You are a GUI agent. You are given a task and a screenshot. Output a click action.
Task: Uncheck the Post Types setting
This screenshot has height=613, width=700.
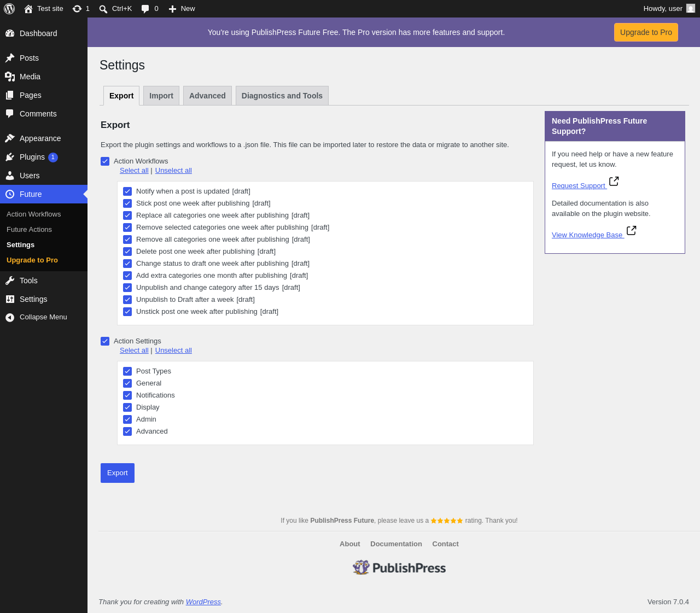click(127, 371)
